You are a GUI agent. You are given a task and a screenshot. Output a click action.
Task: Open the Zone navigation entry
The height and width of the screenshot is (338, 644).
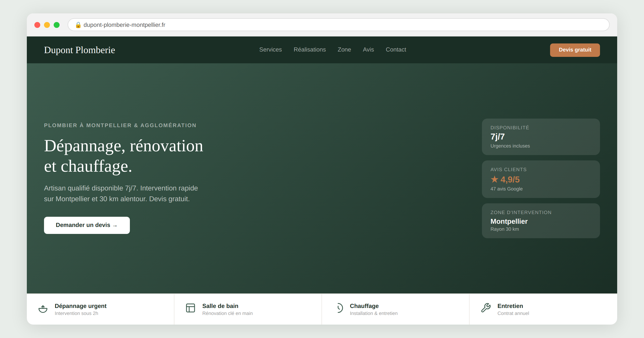pyautogui.click(x=344, y=50)
